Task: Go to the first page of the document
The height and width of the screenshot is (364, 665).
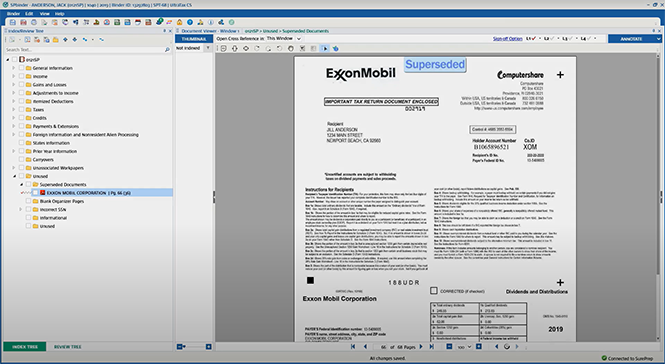Action: click(353, 347)
